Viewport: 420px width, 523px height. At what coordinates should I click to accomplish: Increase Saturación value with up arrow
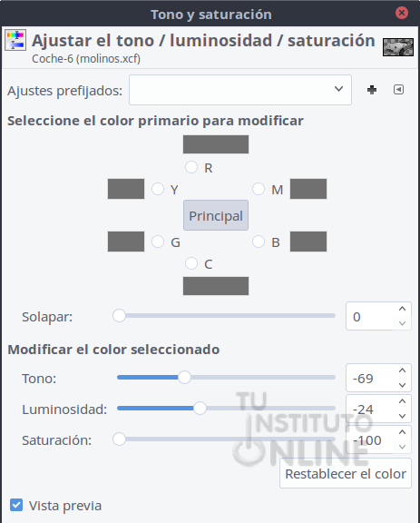[x=403, y=432]
